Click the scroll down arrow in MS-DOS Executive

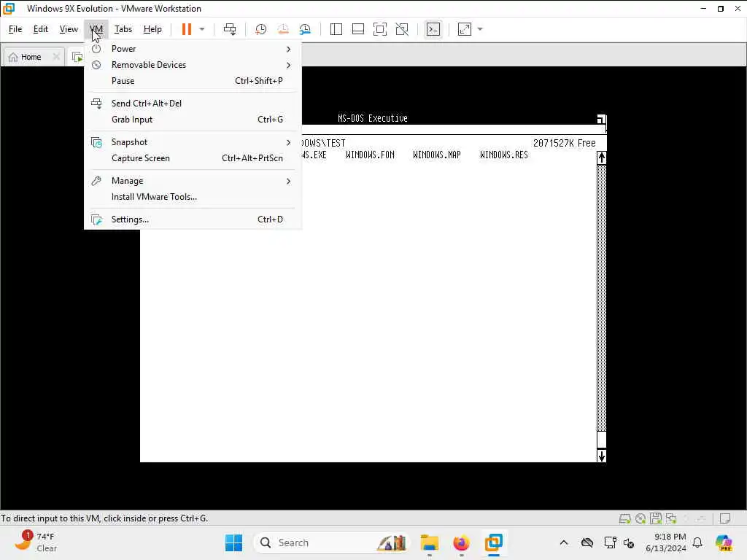tap(602, 456)
